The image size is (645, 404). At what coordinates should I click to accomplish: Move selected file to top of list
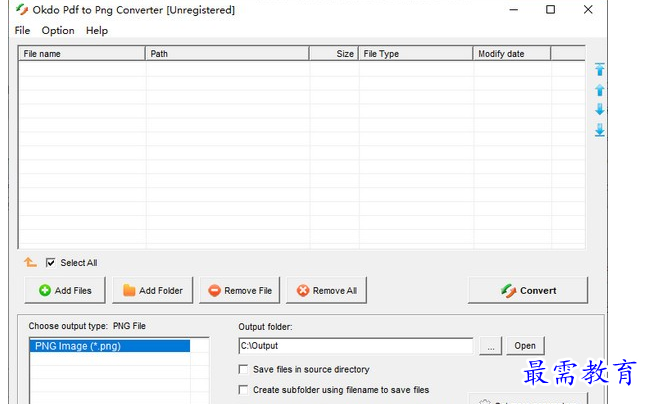click(599, 70)
